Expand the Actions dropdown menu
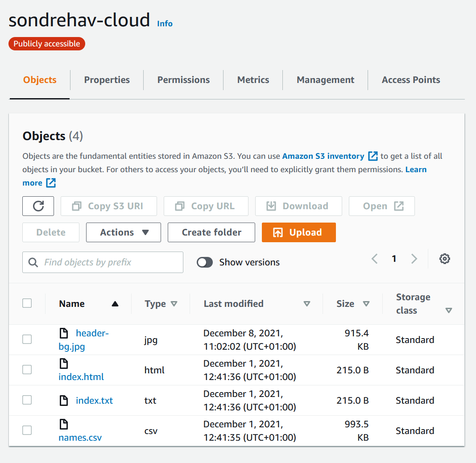The image size is (476, 463). (x=123, y=232)
